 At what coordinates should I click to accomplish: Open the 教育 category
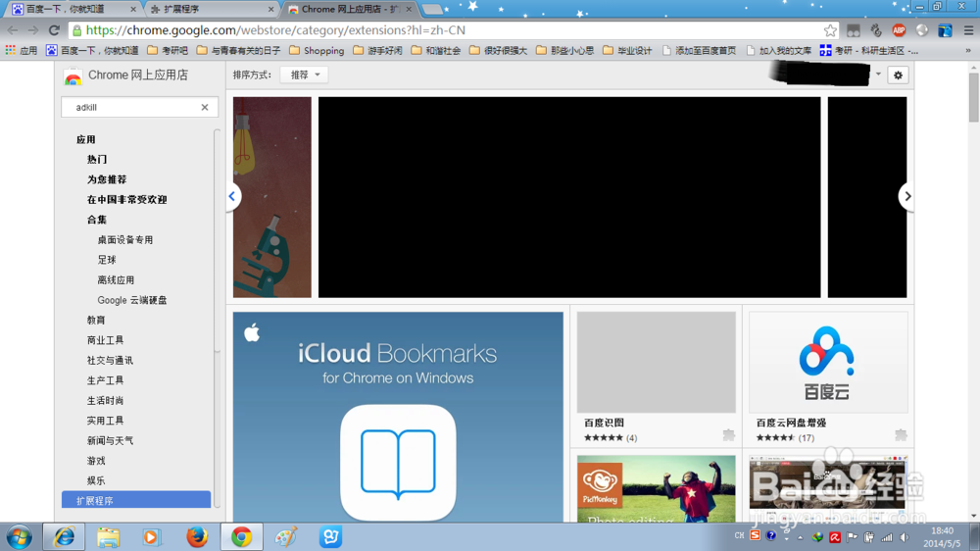(96, 320)
